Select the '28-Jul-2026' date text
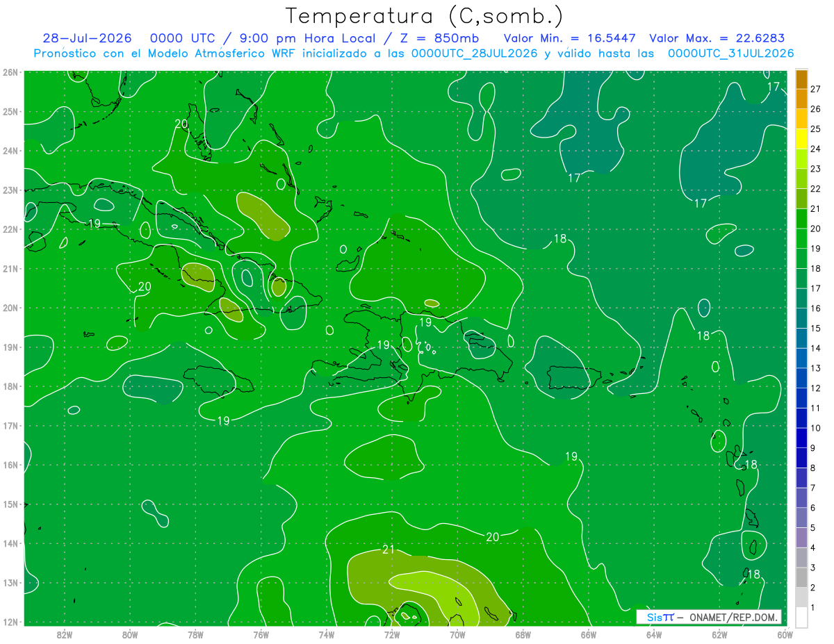The height and width of the screenshot is (644, 834). [x=87, y=38]
